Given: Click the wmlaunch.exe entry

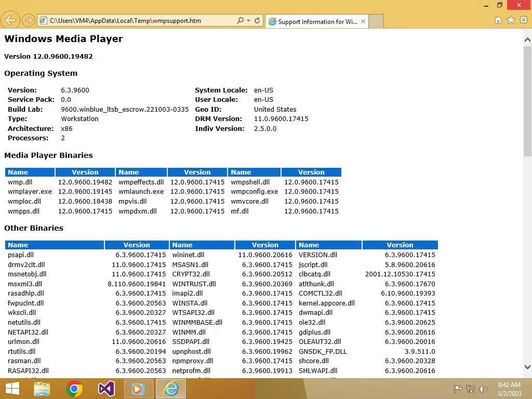Looking at the screenshot, I should tap(141, 191).
